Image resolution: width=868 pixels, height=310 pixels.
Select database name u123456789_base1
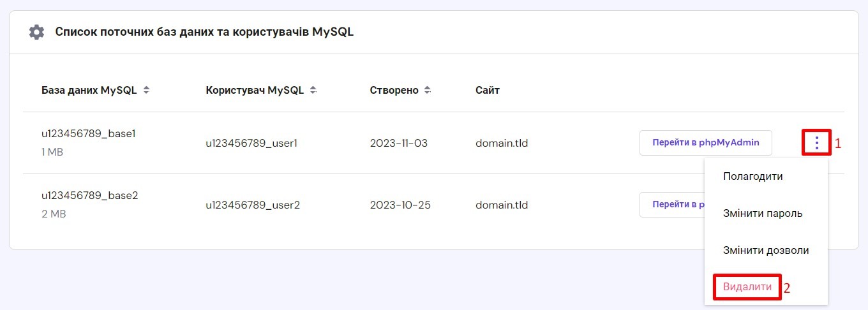[x=89, y=134]
